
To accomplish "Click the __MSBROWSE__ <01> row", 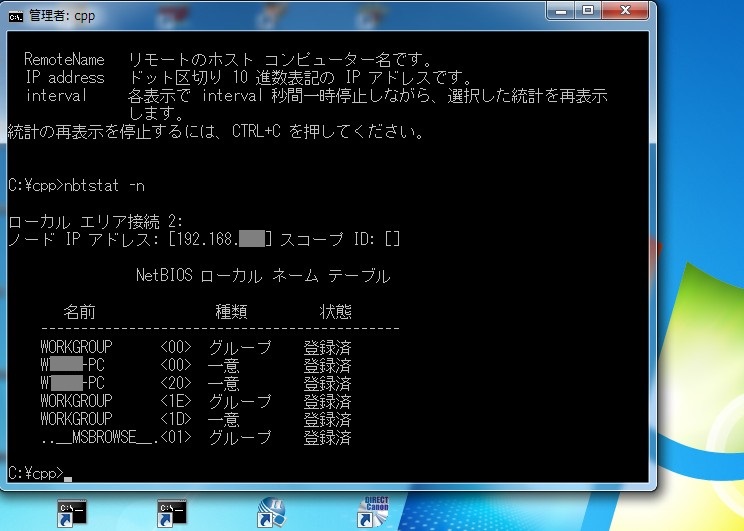I will (x=195, y=438).
